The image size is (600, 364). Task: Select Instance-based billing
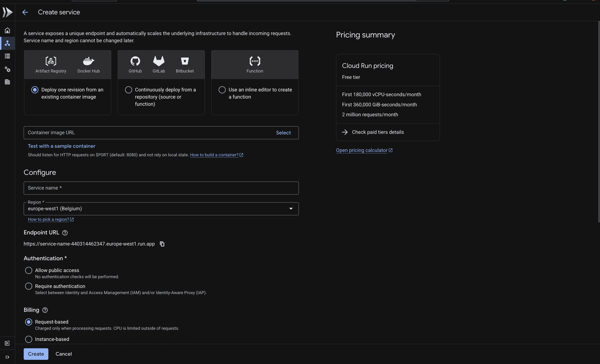(28, 339)
